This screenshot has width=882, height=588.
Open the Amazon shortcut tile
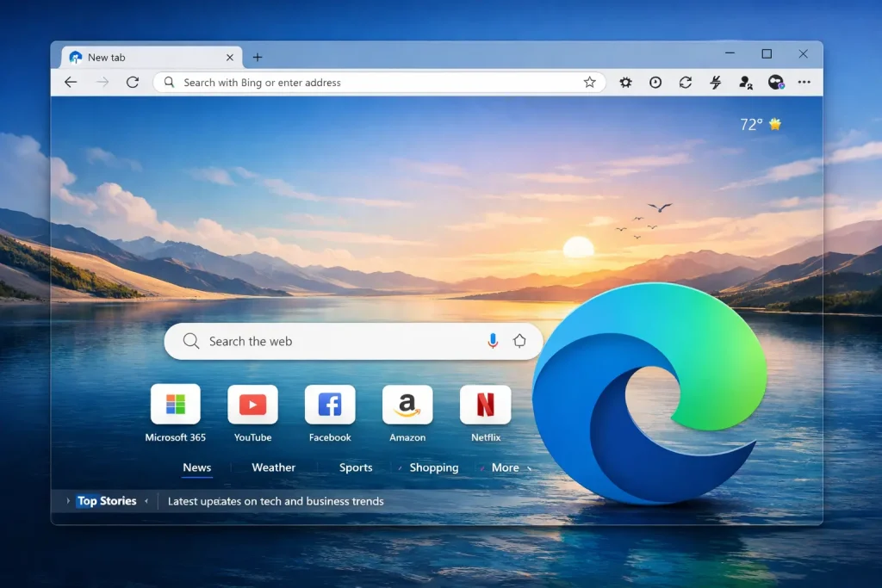pyautogui.click(x=407, y=404)
